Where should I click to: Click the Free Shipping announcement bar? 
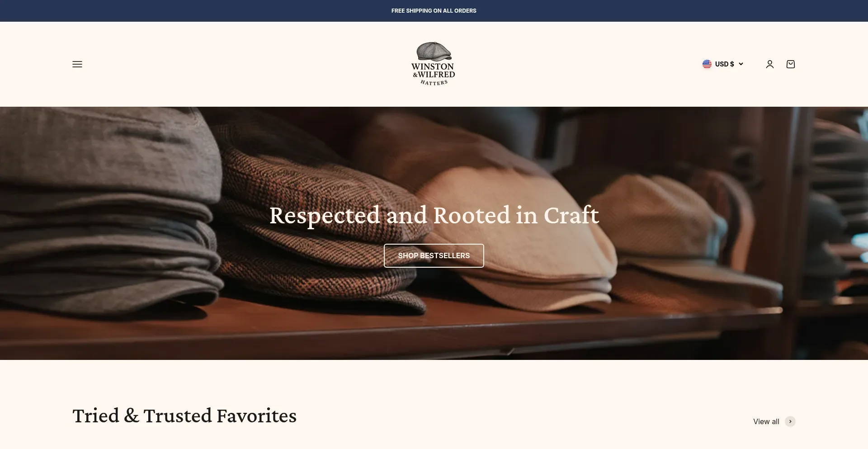click(x=434, y=11)
